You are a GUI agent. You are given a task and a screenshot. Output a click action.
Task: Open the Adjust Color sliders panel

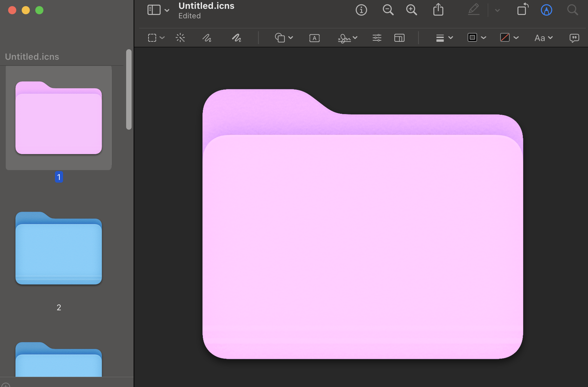tap(377, 38)
